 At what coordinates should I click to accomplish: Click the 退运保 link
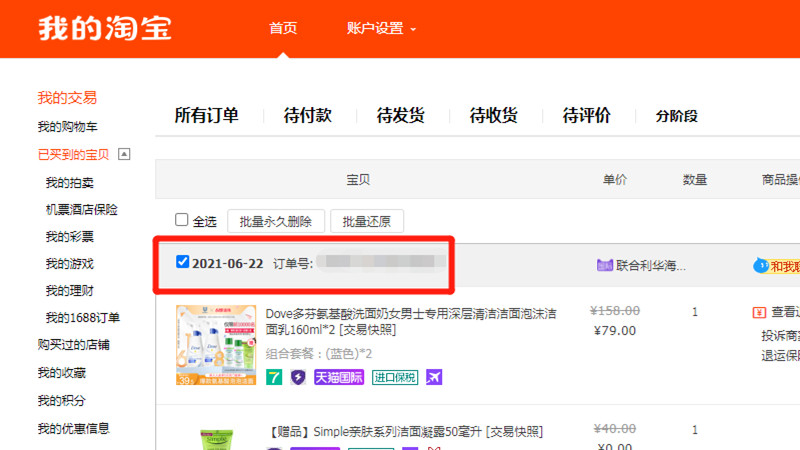pos(780,356)
